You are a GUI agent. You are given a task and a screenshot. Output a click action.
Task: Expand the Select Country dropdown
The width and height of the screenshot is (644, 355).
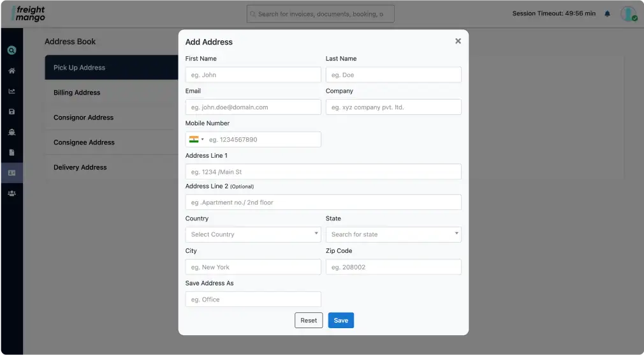click(x=253, y=234)
